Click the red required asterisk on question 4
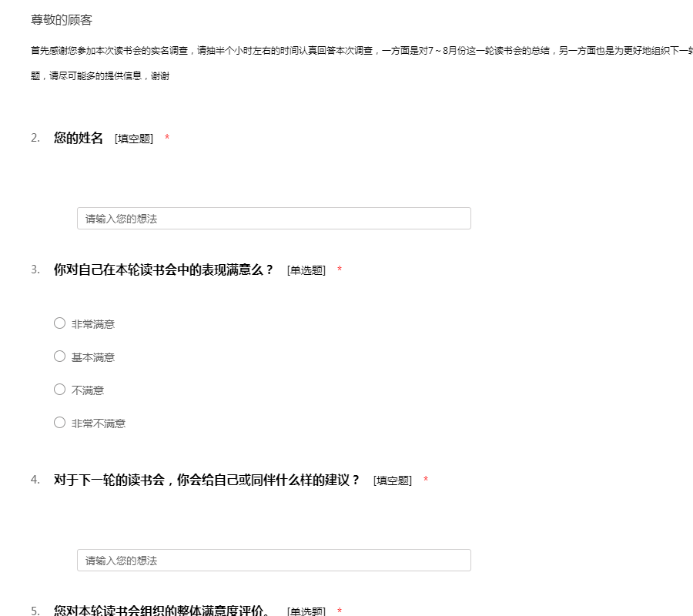 pos(426,480)
